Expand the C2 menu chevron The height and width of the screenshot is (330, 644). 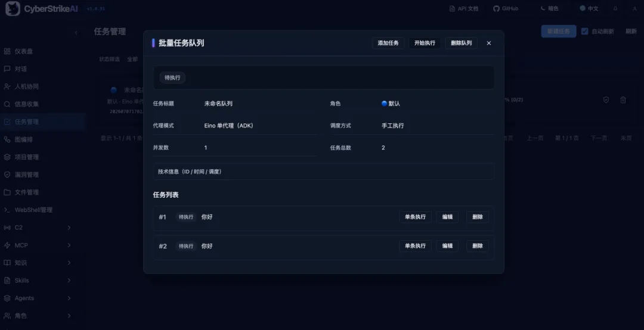(69, 228)
